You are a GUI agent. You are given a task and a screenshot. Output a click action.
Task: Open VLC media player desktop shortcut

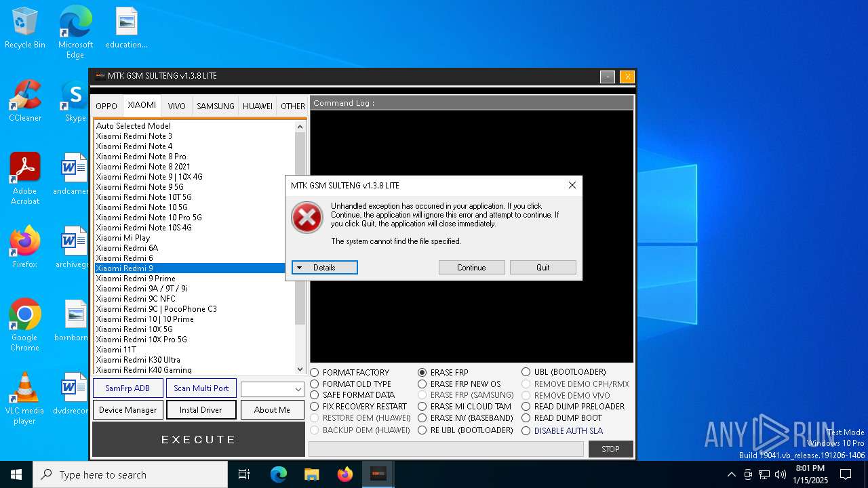(x=25, y=398)
